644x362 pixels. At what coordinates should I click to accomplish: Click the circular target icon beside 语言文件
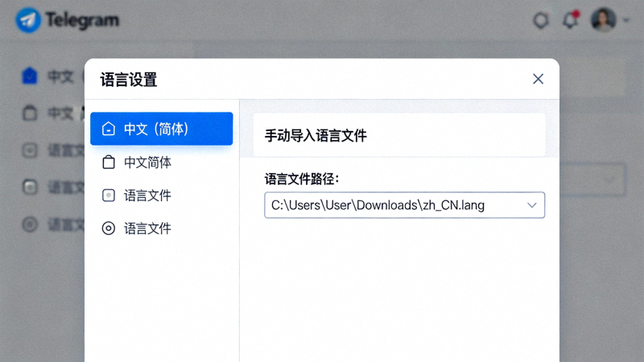tap(109, 228)
